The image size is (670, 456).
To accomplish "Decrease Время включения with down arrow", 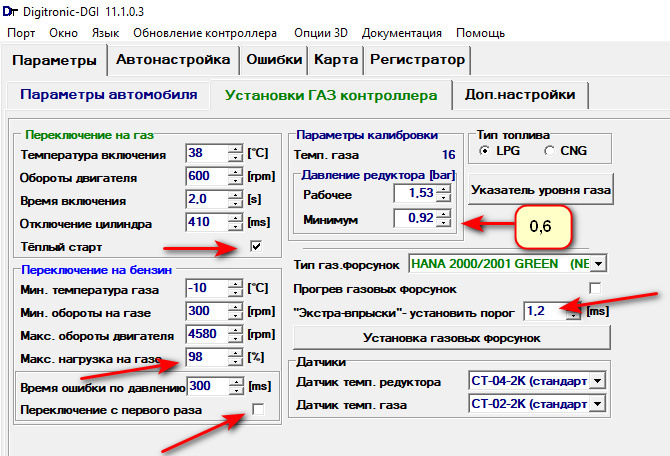I will (235, 204).
